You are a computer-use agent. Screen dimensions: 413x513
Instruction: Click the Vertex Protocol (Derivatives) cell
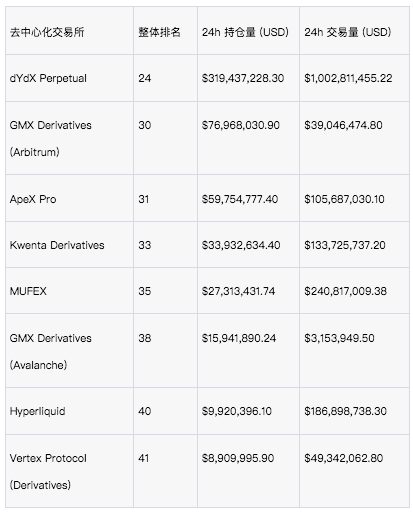tap(48, 472)
